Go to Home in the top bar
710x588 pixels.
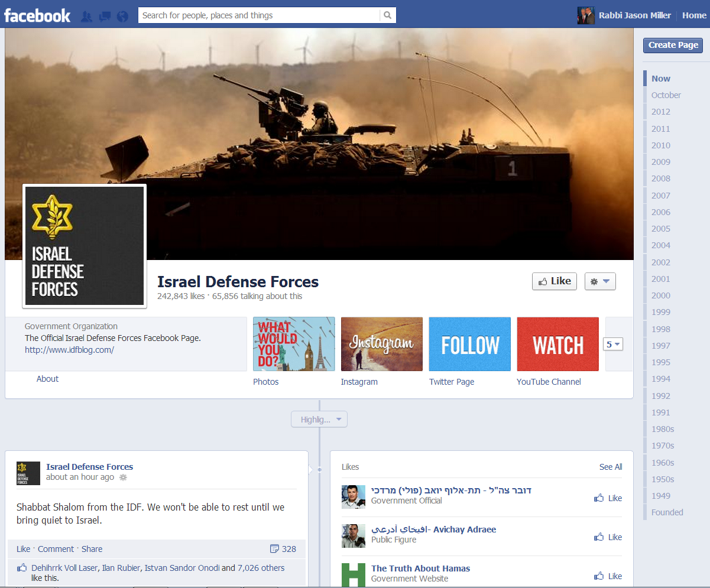point(694,15)
